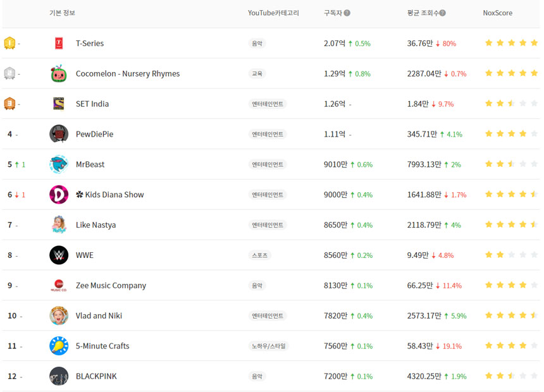Click the BLACKPINK NoxScore star rating
544x392 pixels.
tap(511, 376)
